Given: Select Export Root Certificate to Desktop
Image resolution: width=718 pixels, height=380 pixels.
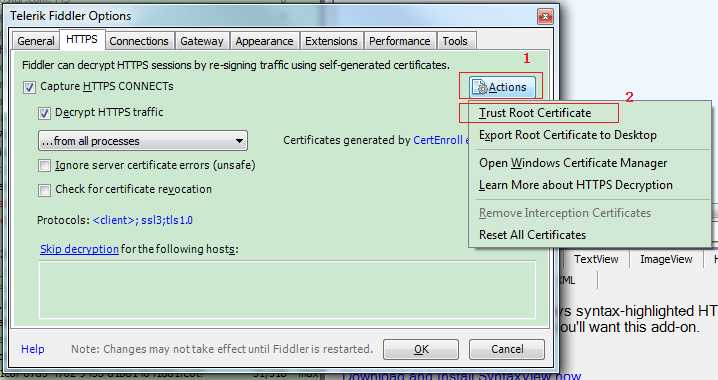Looking at the screenshot, I should [568, 135].
